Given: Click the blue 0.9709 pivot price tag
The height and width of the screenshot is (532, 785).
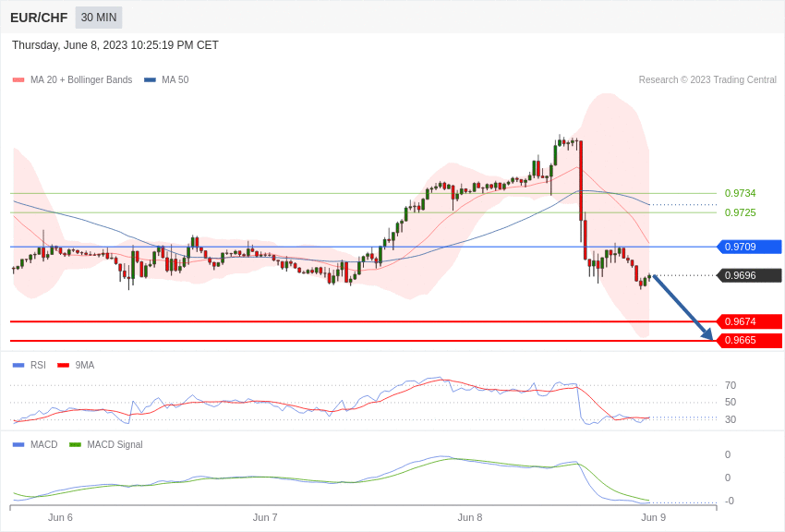Looking at the screenshot, I should pos(750,247).
